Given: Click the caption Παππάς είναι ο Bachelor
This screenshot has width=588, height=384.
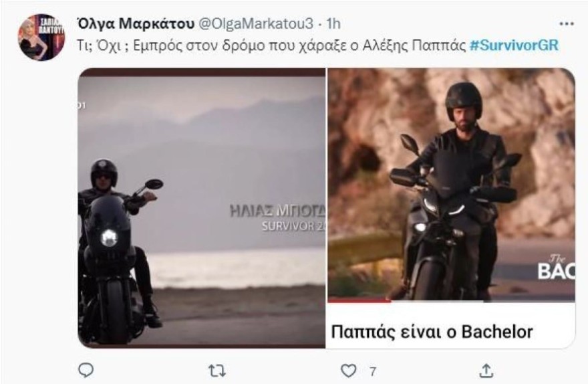Looking at the screenshot, I should point(432,332).
